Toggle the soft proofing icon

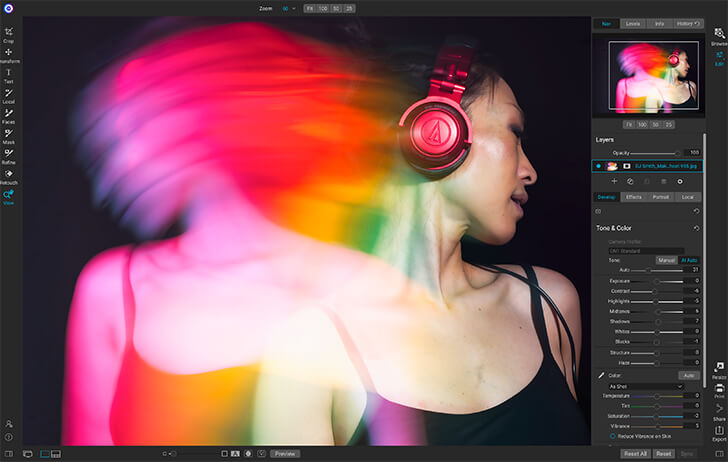tap(261, 454)
